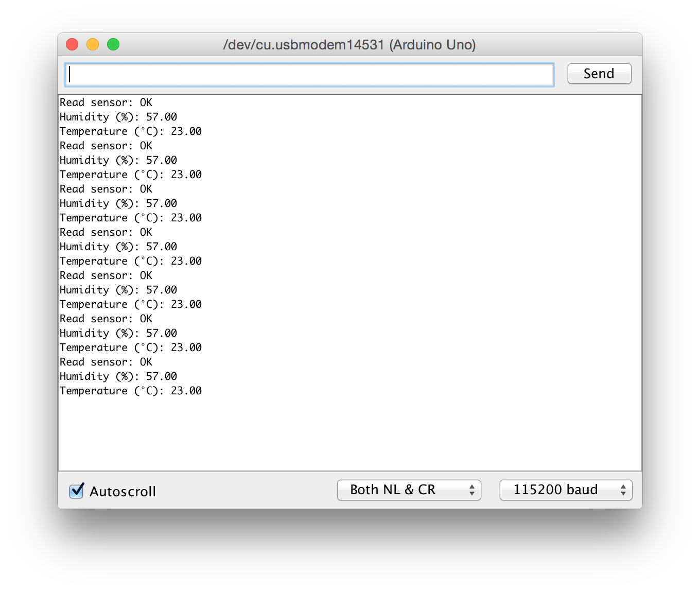Click the serial message input field

(x=309, y=74)
